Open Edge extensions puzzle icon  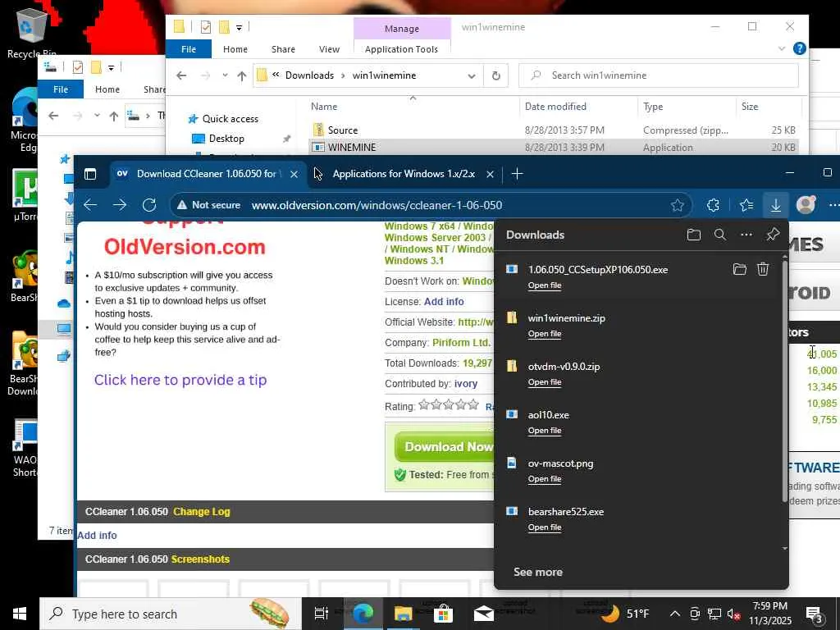coord(713,205)
